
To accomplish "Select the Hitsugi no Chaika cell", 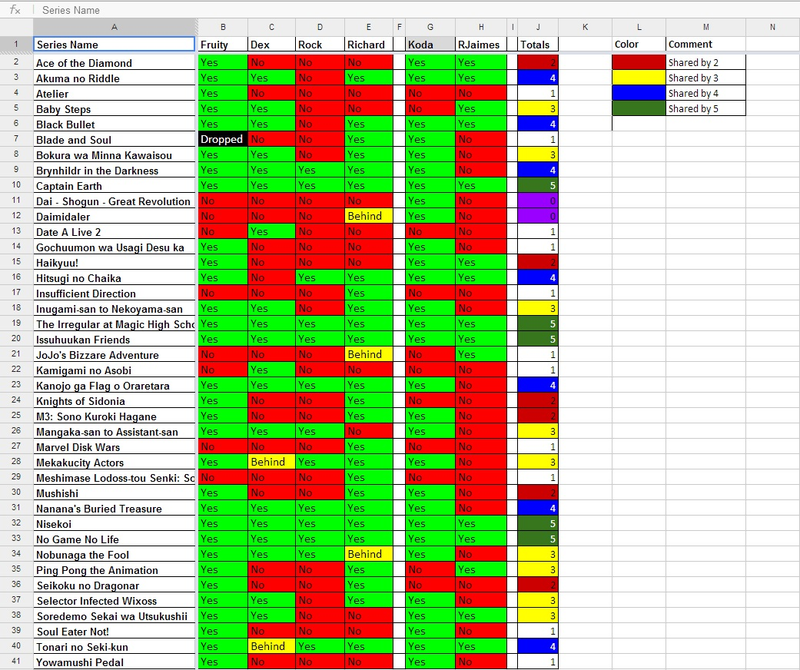I will tap(115, 278).
